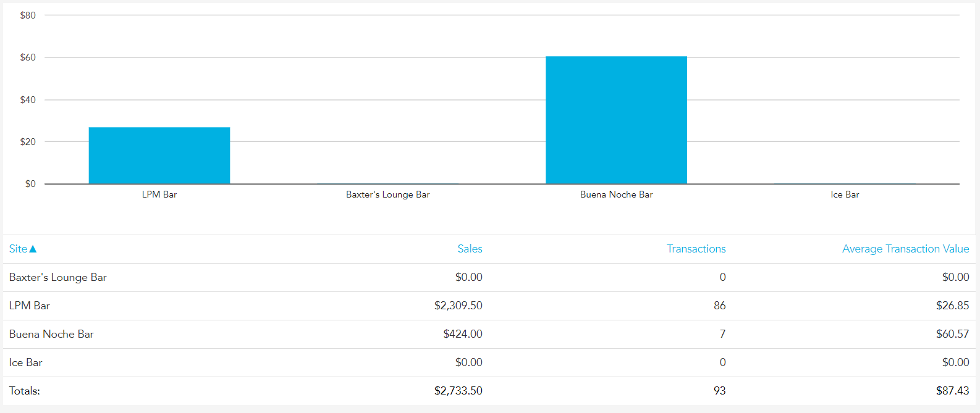
Task: Click the LPM Bar chart axis label
Action: (159, 194)
